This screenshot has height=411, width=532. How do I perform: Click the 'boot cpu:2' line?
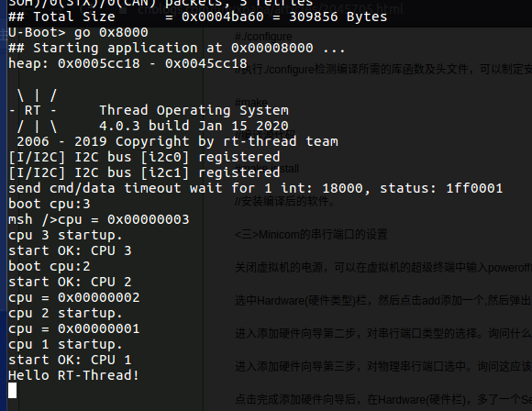pyautogui.click(x=50, y=266)
